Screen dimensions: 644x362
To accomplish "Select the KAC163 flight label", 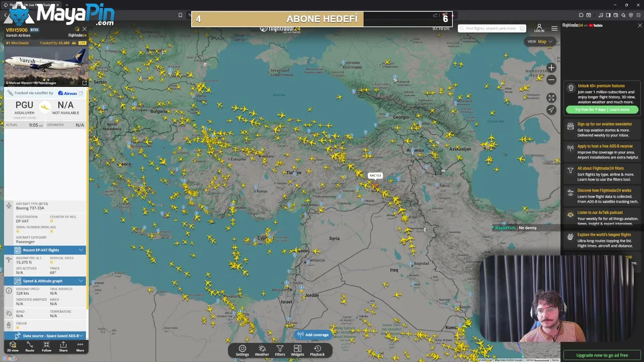I will tap(375, 175).
